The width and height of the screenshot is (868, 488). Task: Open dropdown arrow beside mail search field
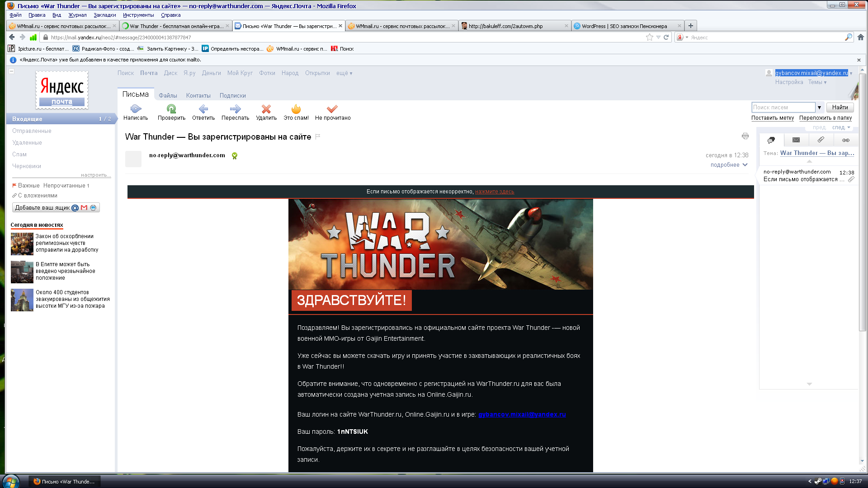tap(819, 108)
